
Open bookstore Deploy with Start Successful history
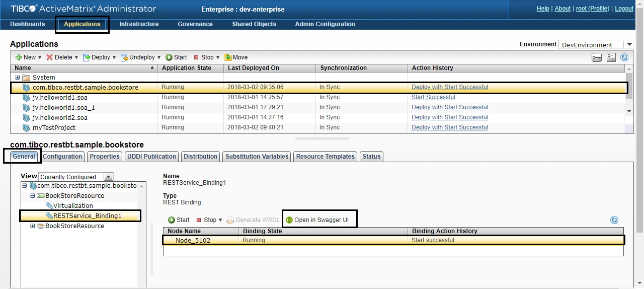(x=450, y=87)
